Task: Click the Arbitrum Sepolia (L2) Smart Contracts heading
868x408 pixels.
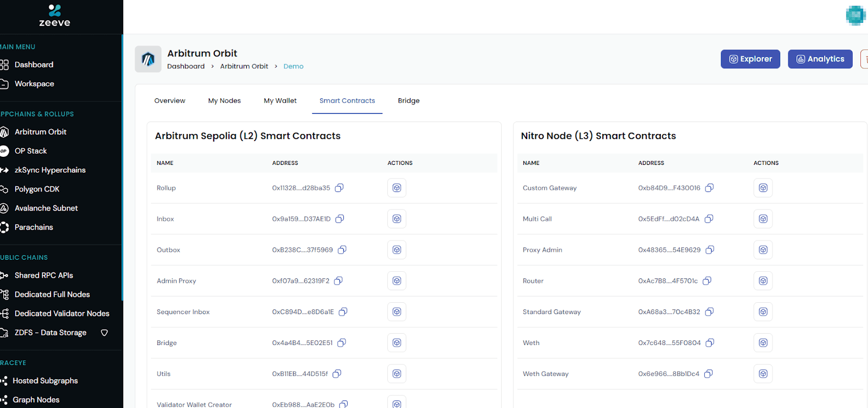Action: coord(248,136)
